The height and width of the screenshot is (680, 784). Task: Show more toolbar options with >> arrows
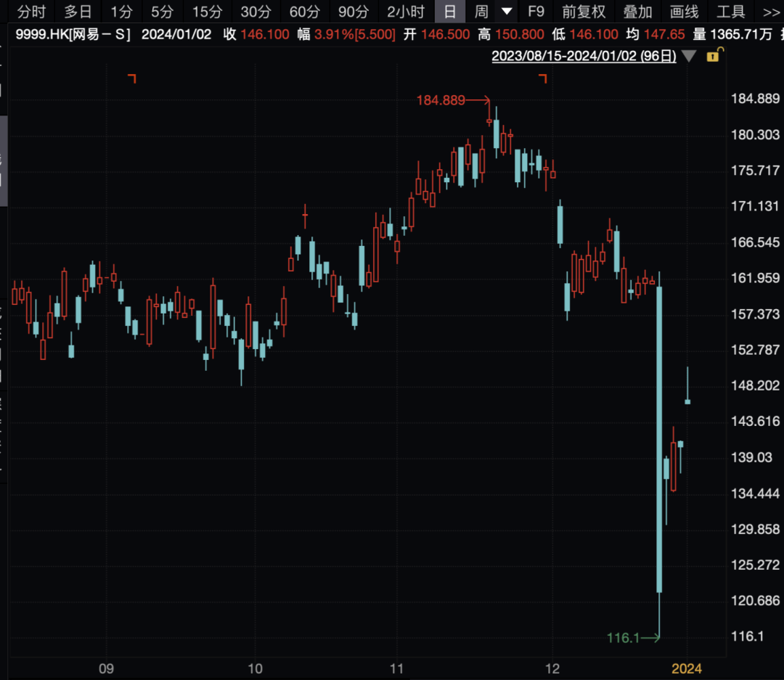(x=770, y=12)
